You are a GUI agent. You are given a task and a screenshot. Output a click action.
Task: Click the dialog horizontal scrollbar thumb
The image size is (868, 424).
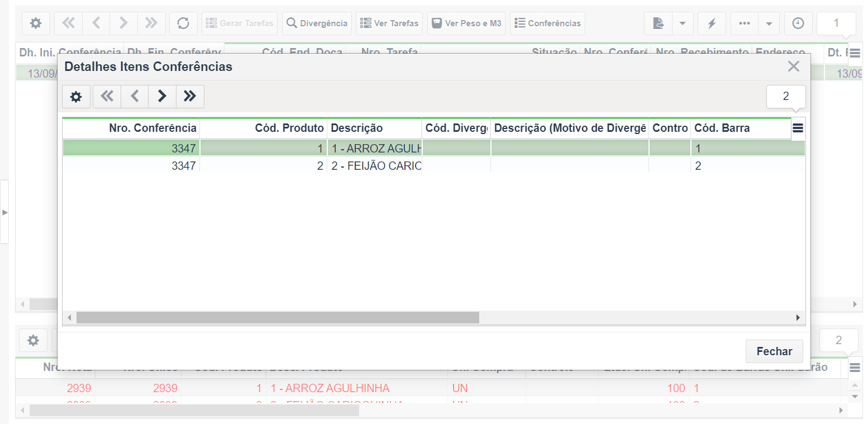(x=278, y=317)
